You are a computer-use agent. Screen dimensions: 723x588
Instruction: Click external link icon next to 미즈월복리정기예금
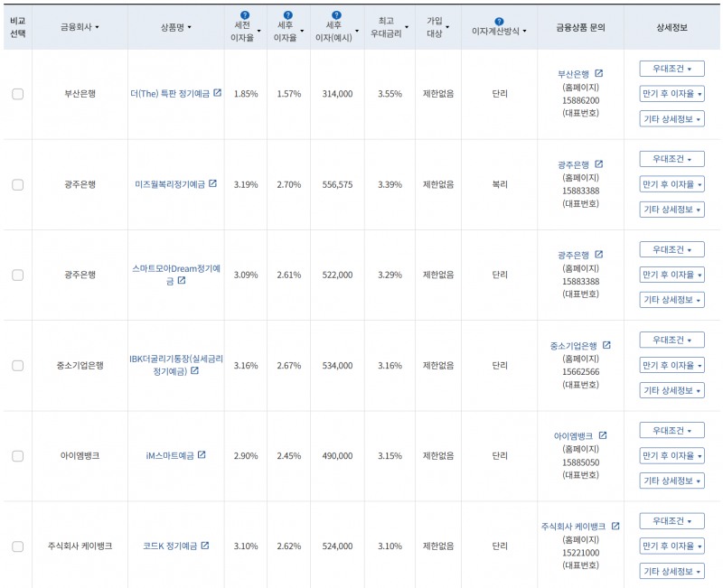pos(212,183)
